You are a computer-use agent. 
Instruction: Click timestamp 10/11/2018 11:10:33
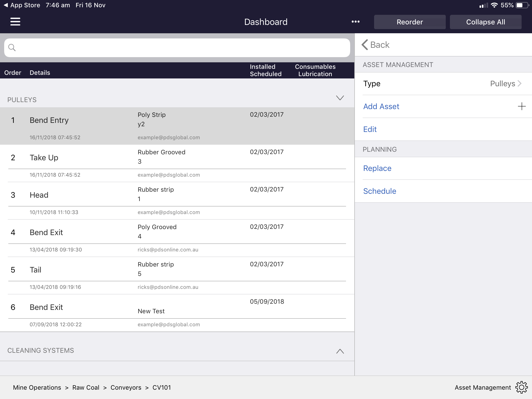click(x=54, y=212)
